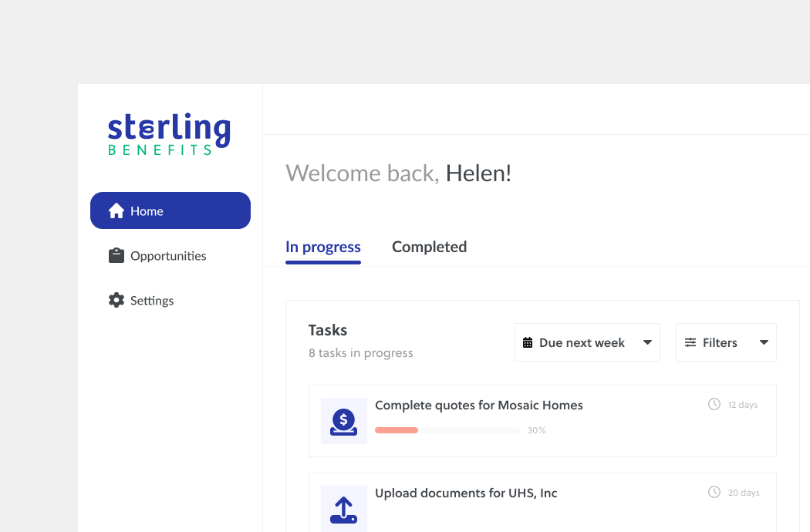Viewport: 810px width, 532px height.
Task: Click the calendar icon in the due date dropdown
Action: (x=528, y=343)
